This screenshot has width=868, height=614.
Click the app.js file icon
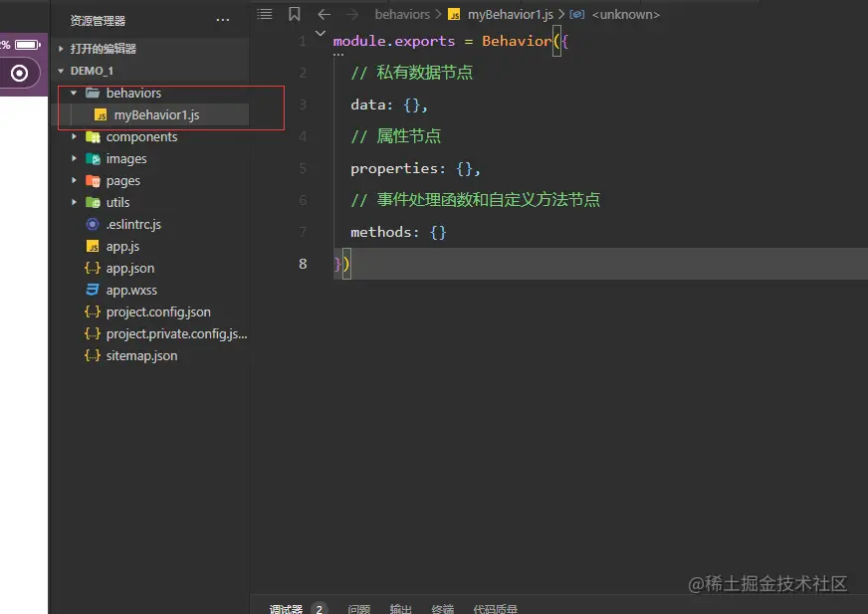(93, 247)
